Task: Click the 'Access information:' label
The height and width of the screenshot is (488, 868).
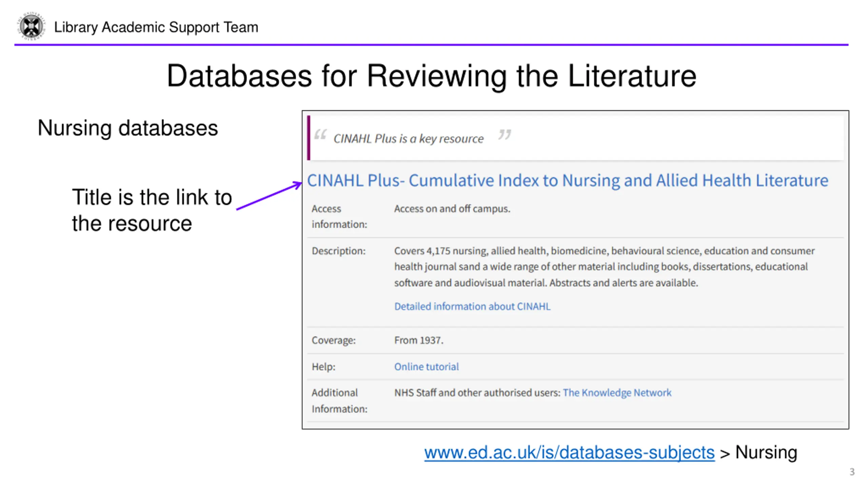Action: [339, 217]
